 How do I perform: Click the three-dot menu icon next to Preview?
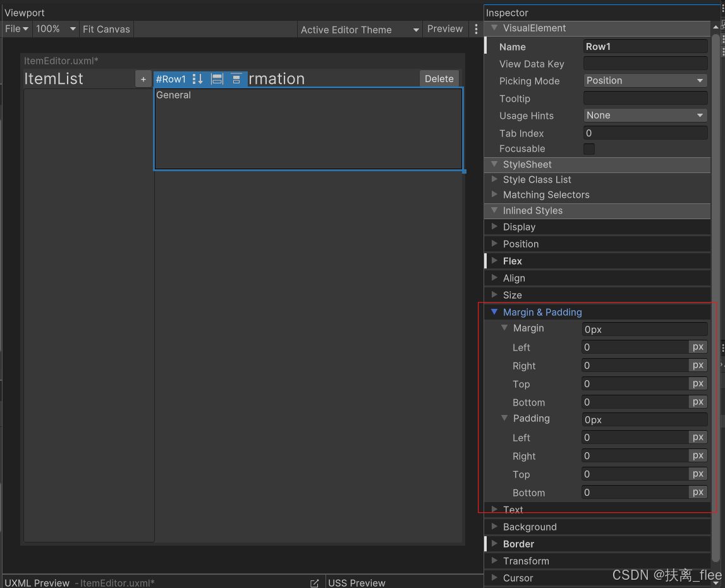476,28
